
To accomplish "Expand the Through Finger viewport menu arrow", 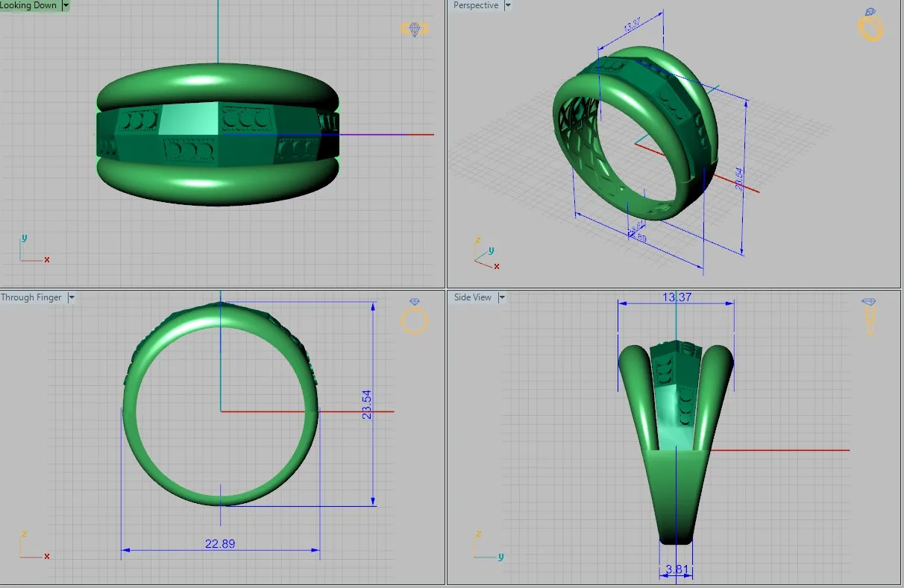I will [72, 297].
